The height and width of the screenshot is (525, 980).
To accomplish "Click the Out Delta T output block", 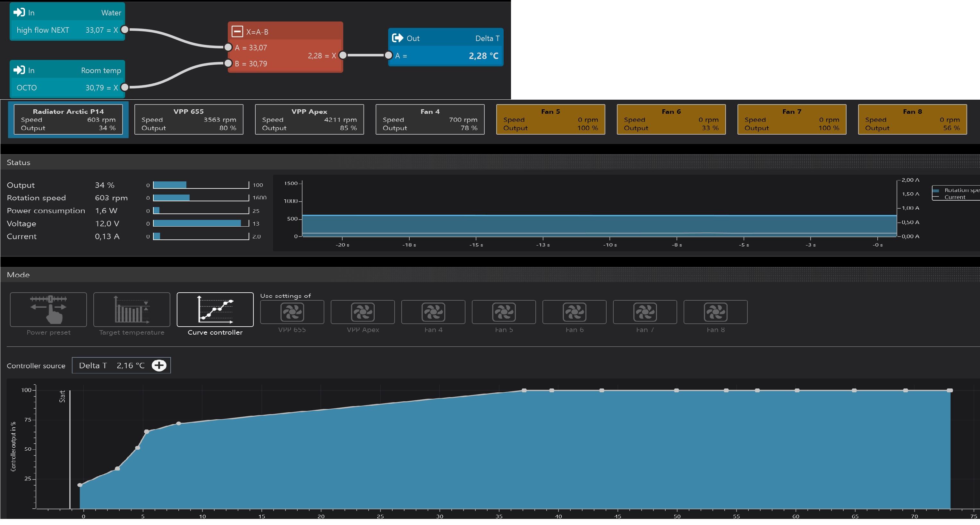I will 446,47.
